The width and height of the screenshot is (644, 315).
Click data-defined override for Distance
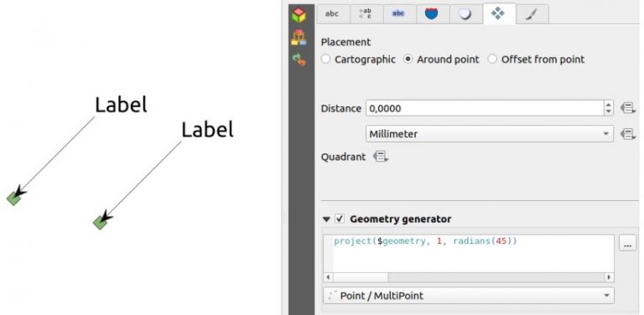[x=628, y=108]
